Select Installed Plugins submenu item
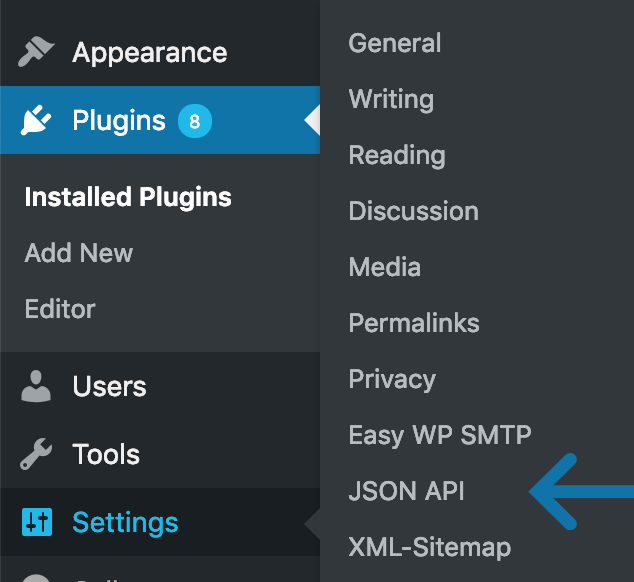 click(x=128, y=197)
